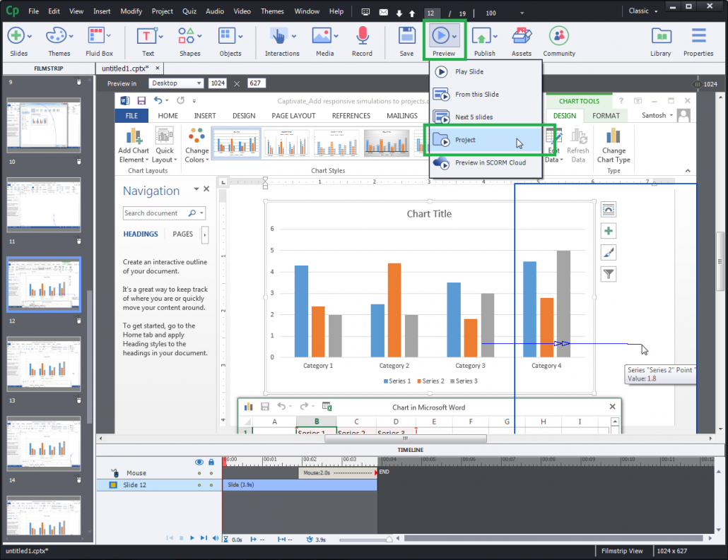This screenshot has height=560, width=728.
Task: Open the Media tool
Action: [x=322, y=35]
